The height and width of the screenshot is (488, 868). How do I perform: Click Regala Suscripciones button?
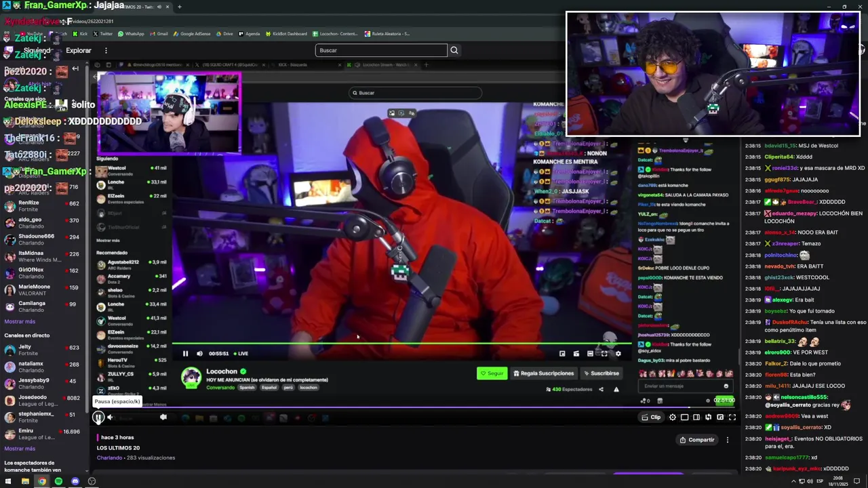click(544, 373)
